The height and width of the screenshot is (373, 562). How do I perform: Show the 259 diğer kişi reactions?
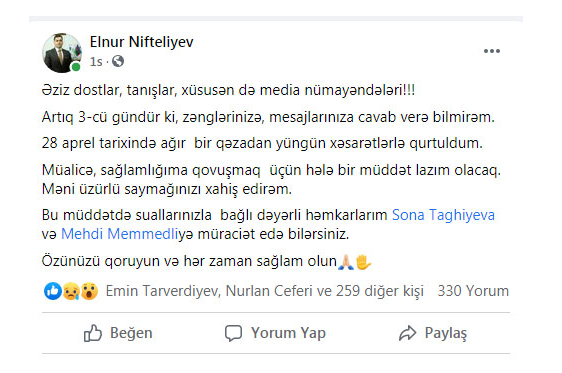[380, 291]
